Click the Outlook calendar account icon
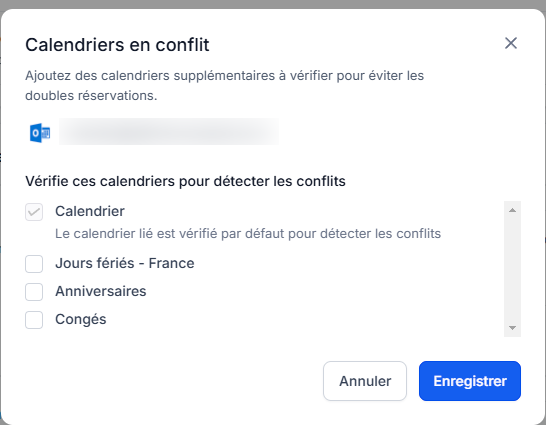This screenshot has width=546, height=425. [x=40, y=133]
